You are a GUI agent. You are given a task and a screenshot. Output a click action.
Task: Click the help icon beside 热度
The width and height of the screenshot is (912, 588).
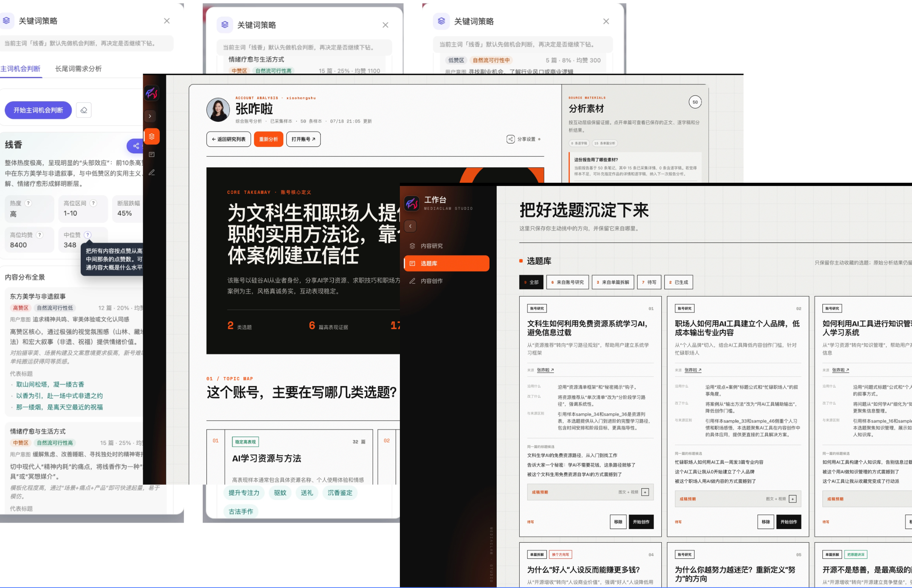(28, 203)
